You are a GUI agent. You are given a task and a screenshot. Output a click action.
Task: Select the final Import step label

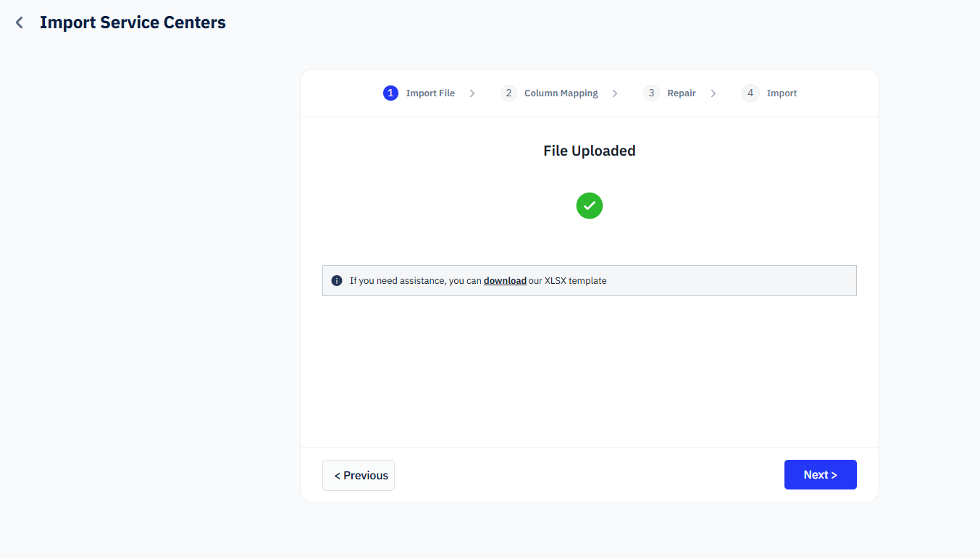pos(782,93)
